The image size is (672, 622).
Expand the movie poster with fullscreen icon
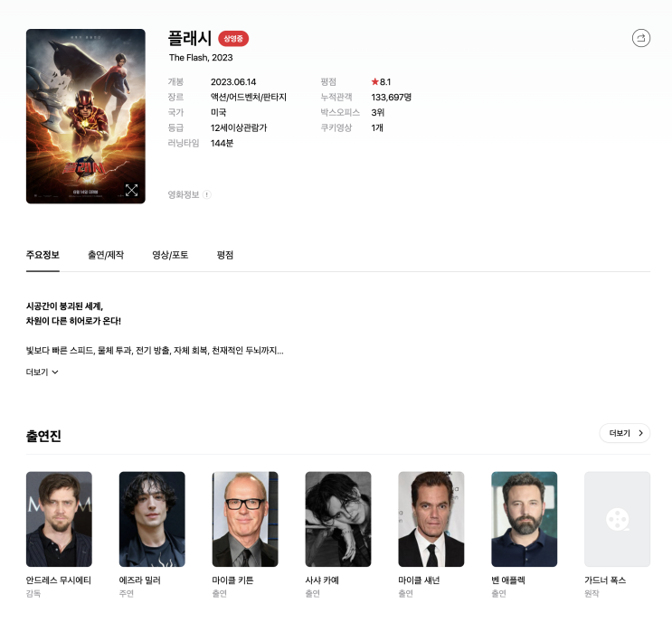tap(131, 190)
